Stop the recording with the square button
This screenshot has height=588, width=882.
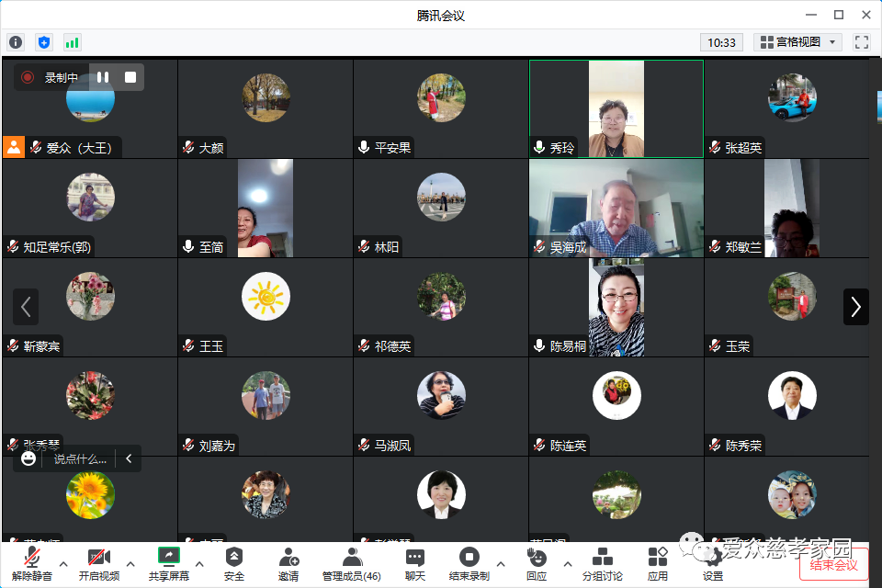pyautogui.click(x=130, y=78)
